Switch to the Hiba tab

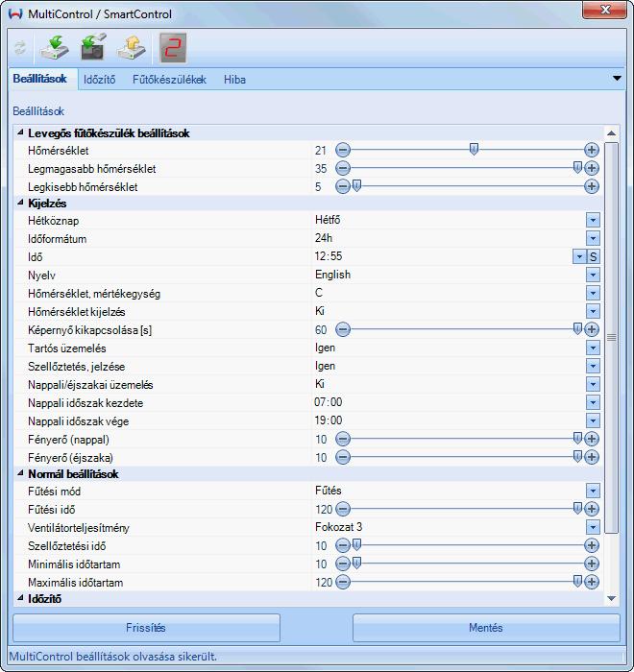(234, 80)
